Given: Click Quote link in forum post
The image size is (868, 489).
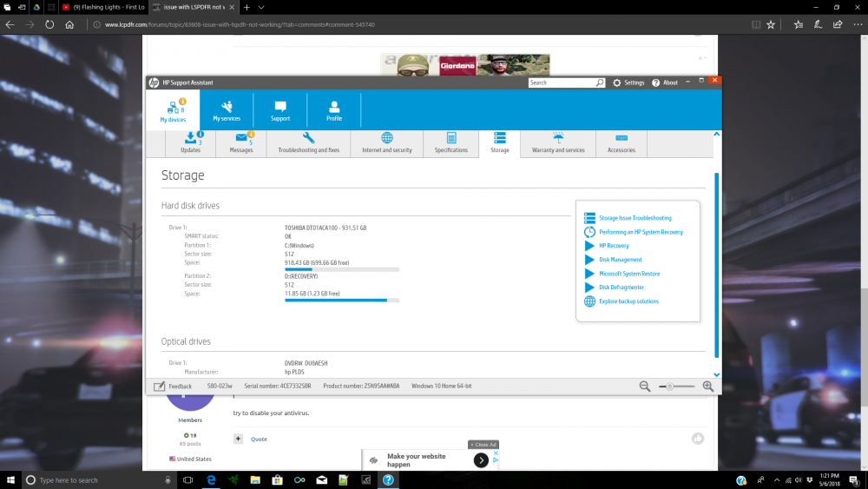Looking at the screenshot, I should coord(259,439).
